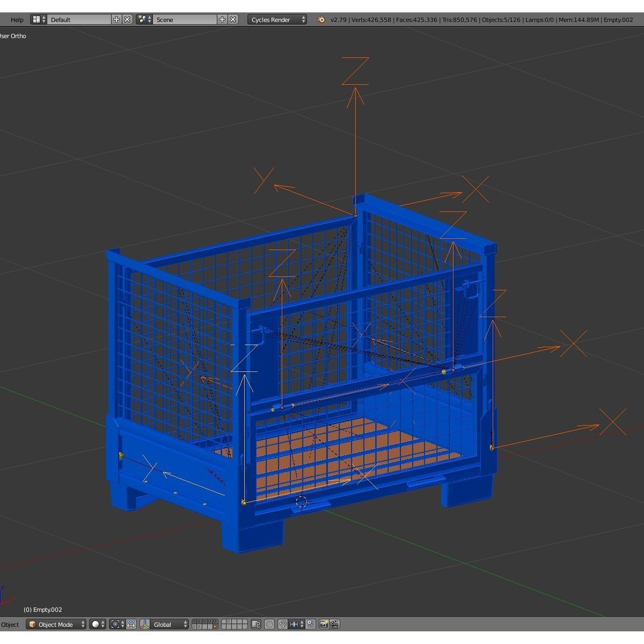Image resolution: width=644 pixels, height=644 pixels.
Task: Delete the current Scene
Action: (233, 19)
